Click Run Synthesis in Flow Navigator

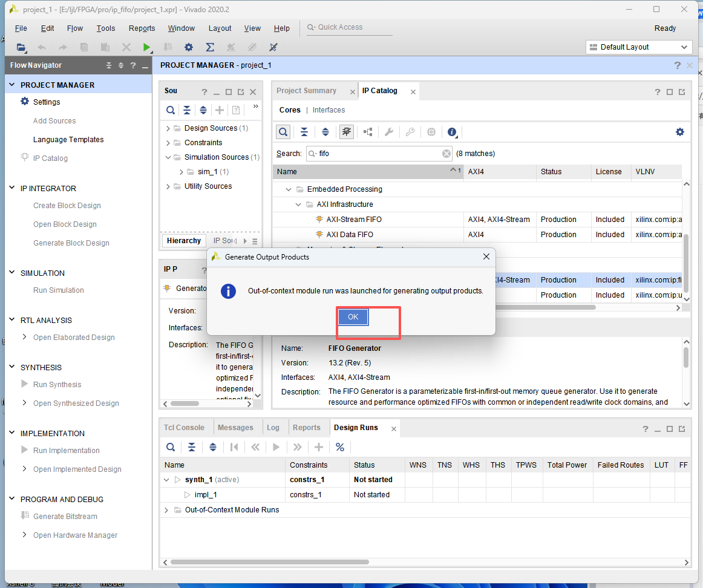(57, 385)
